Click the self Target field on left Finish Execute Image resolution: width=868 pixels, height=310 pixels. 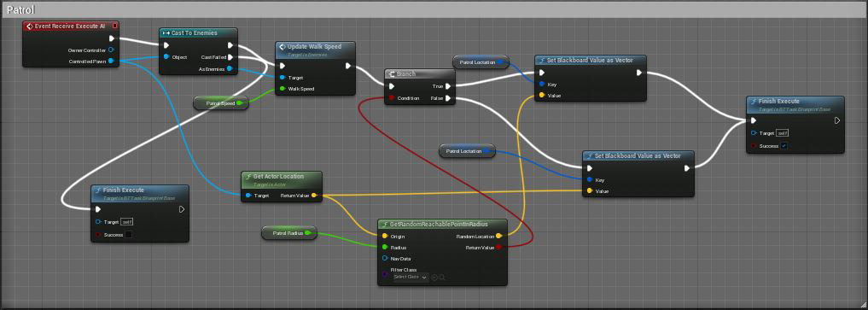[127, 222]
